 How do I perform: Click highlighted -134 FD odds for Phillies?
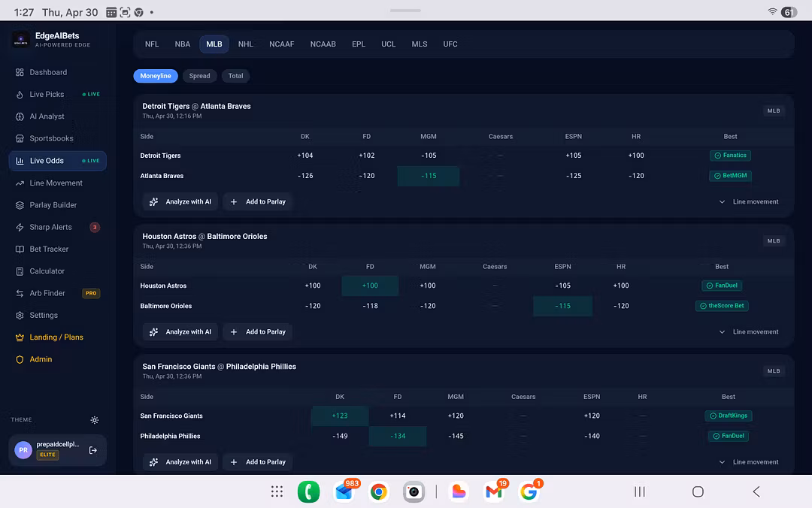pos(398,436)
